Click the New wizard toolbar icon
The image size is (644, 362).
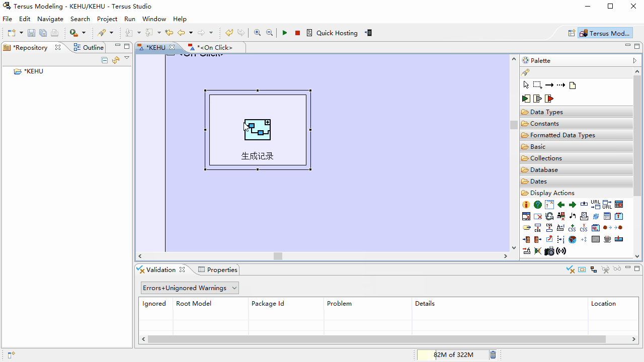(12, 33)
